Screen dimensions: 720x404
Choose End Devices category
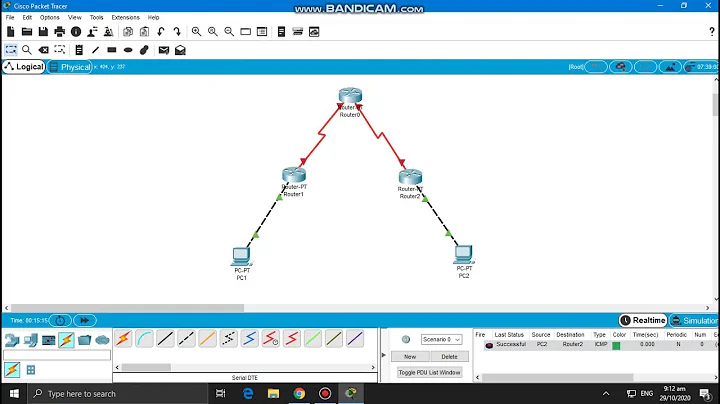click(x=30, y=340)
